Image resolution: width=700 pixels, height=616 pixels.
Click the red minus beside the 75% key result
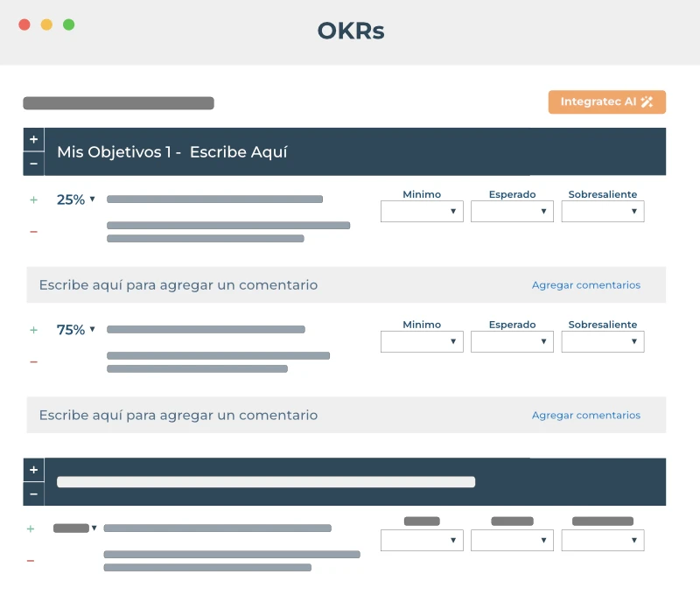33,361
